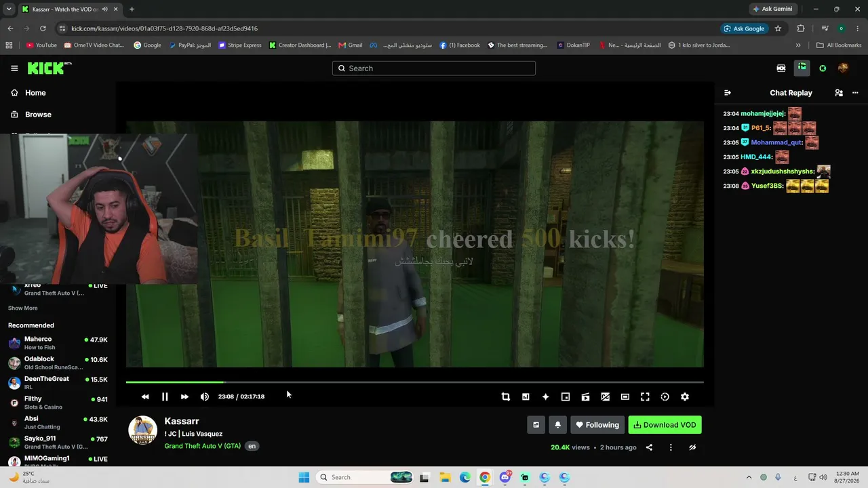Open Grand Theft Auto V (GTA) category
The height and width of the screenshot is (488, 868).
click(x=202, y=446)
